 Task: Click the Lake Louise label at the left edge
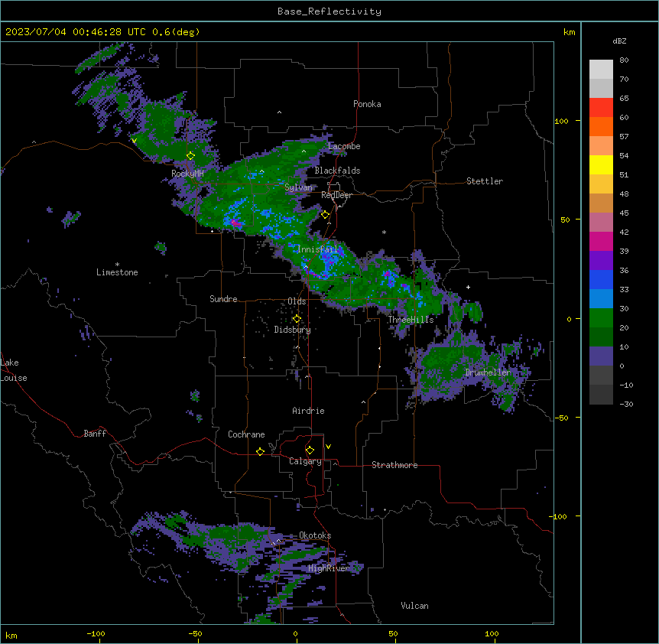point(14,370)
